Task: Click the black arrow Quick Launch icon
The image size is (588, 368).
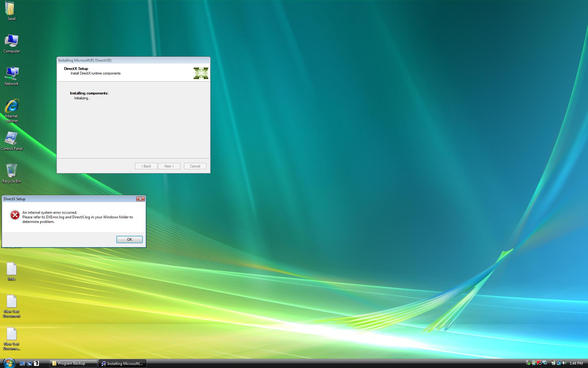Action: (x=36, y=363)
